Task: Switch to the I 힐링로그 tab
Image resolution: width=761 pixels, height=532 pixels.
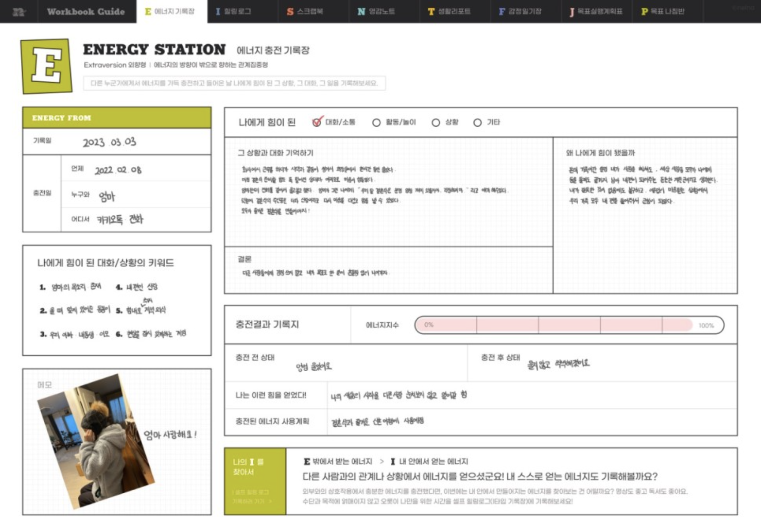Action: 242,12
